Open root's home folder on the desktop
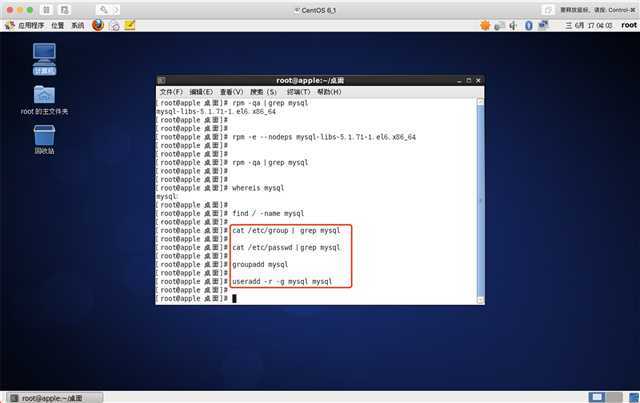The width and height of the screenshot is (640, 403). point(44,100)
